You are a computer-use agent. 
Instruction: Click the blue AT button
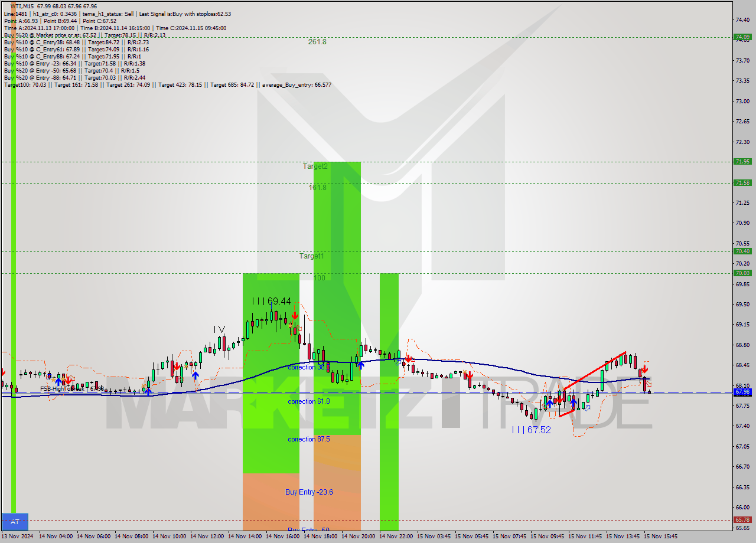tap(15, 522)
